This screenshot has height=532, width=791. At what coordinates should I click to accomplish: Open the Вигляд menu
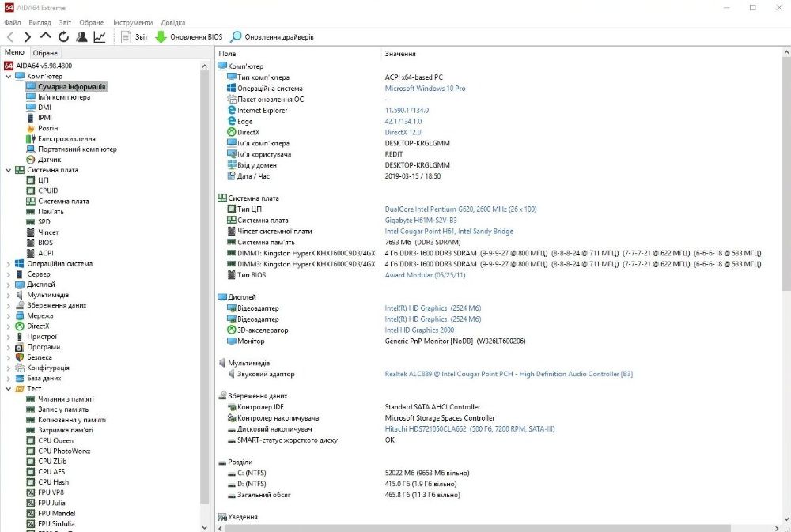click(x=40, y=22)
